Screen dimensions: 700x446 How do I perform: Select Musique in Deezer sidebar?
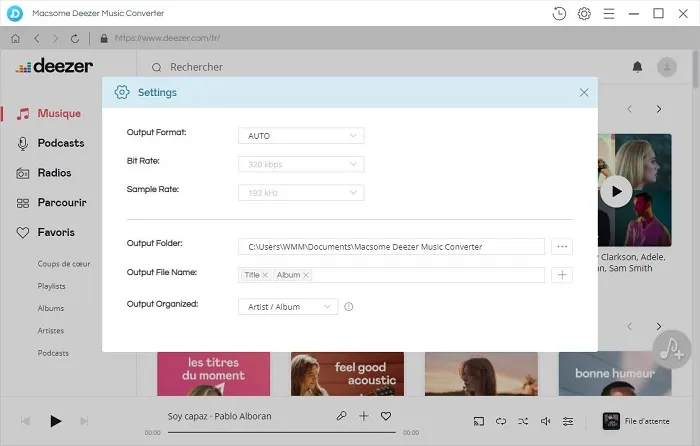click(x=49, y=113)
